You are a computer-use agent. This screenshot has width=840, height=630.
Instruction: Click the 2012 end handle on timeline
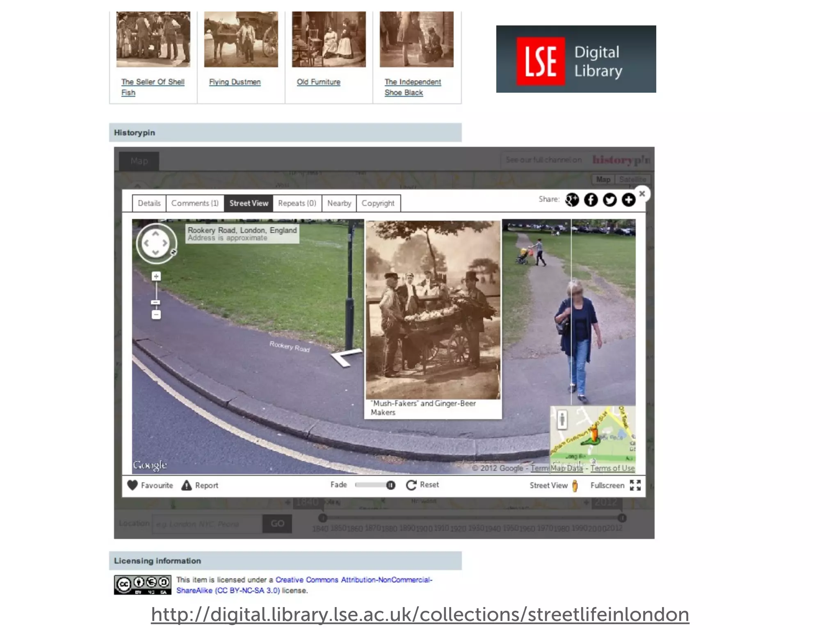tap(622, 518)
